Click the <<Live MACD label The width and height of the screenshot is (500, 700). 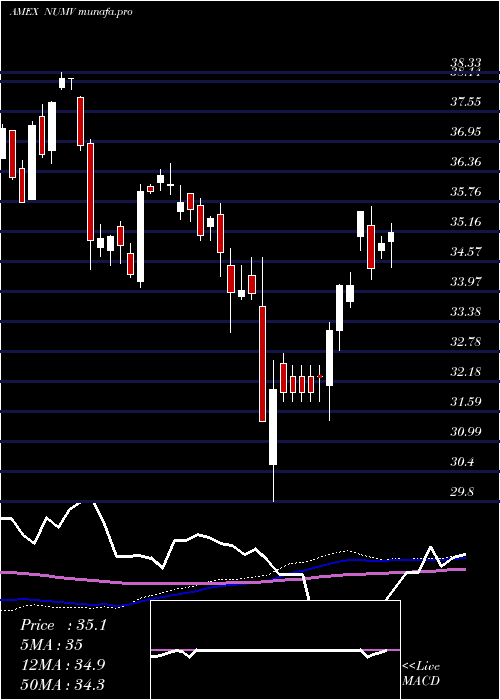click(x=421, y=674)
